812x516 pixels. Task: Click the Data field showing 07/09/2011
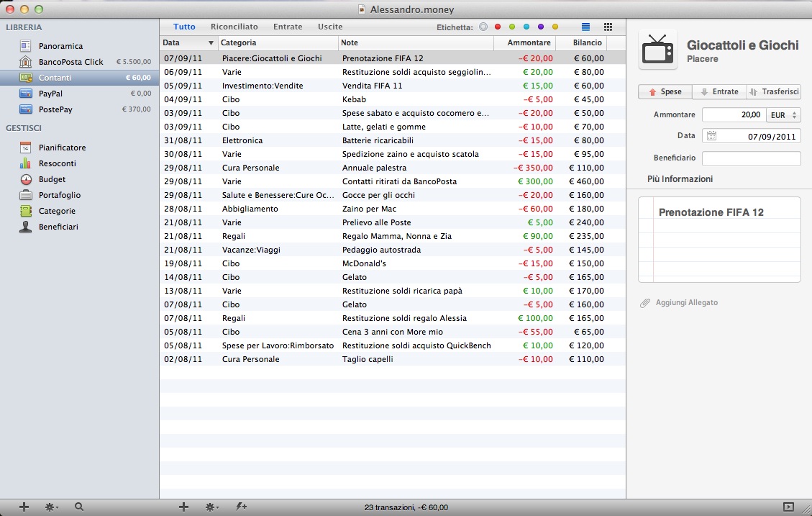(x=752, y=136)
